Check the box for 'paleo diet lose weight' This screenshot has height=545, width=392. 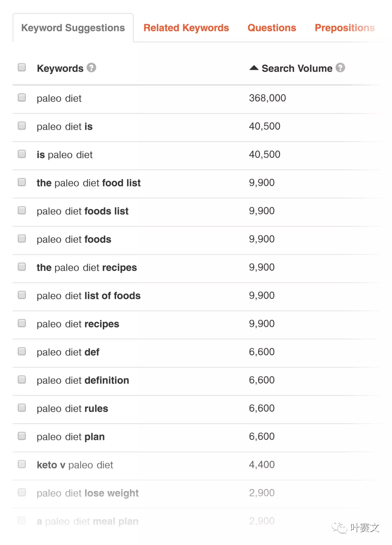pyautogui.click(x=22, y=492)
